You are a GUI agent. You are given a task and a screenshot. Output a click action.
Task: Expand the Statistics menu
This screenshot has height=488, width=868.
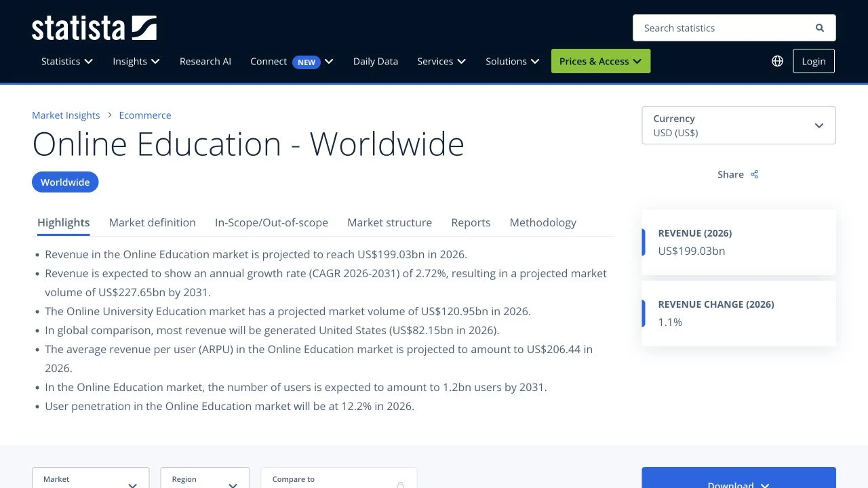[x=66, y=61]
